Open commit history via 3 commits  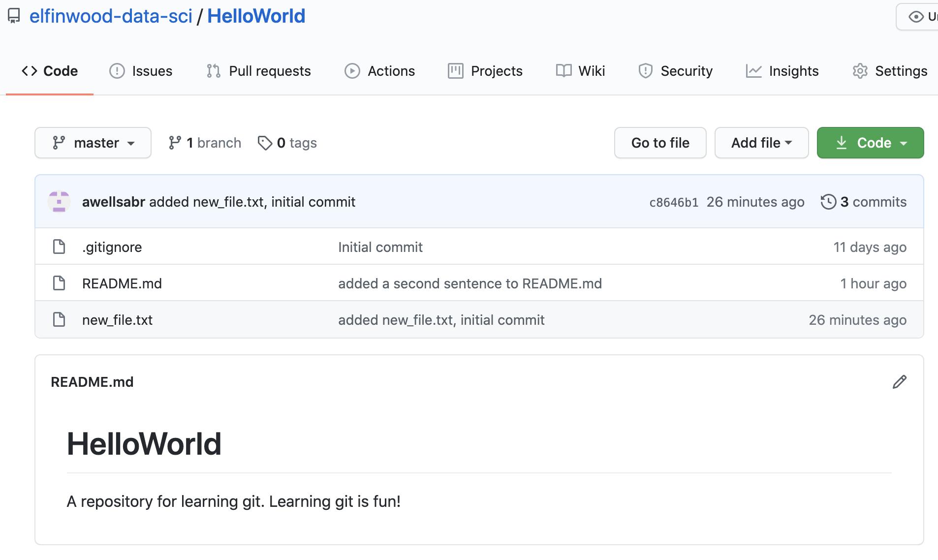click(x=864, y=202)
